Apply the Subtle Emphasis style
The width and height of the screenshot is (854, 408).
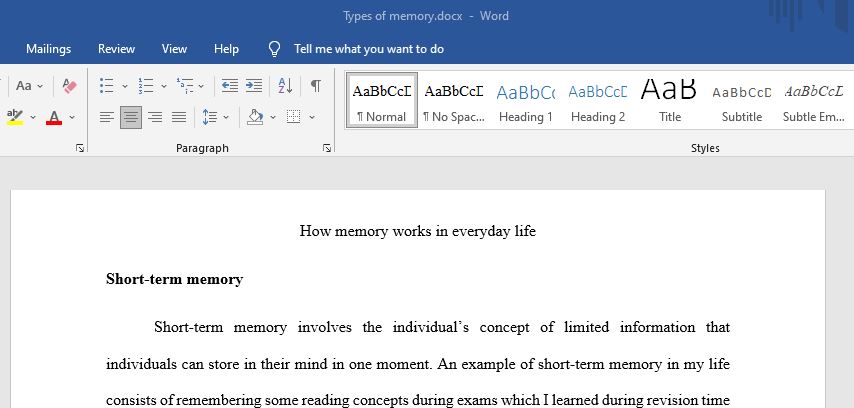[x=814, y=100]
